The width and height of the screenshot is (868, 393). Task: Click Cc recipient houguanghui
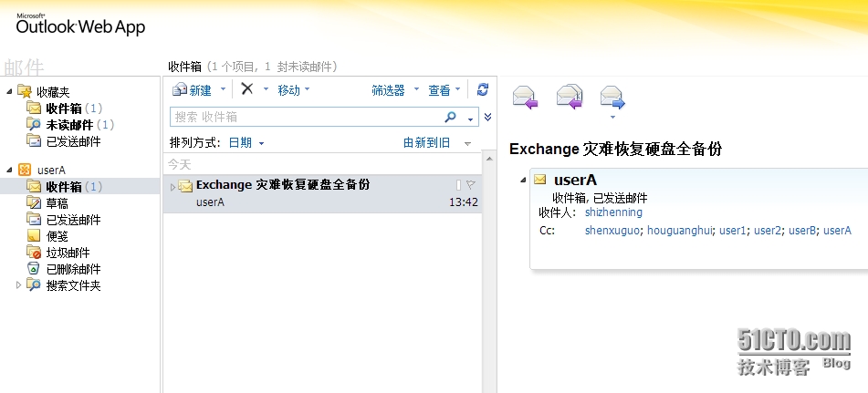pos(679,231)
